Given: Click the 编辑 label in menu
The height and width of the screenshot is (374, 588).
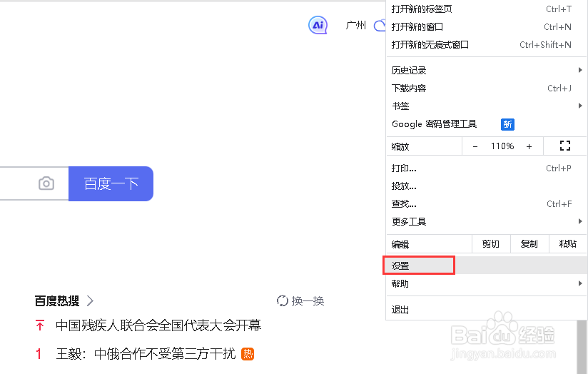Looking at the screenshot, I should coord(400,245).
